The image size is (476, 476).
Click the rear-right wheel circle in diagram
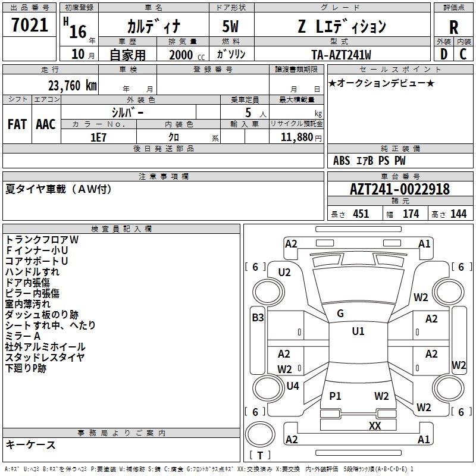449,388
